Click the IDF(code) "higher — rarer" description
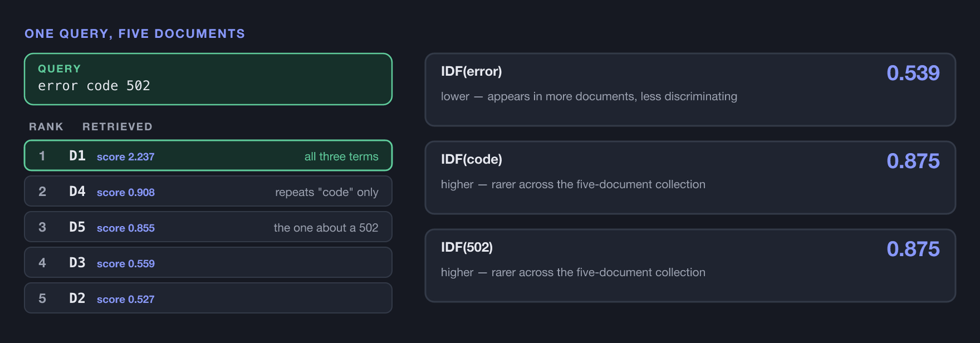This screenshot has width=980, height=343. (x=573, y=184)
